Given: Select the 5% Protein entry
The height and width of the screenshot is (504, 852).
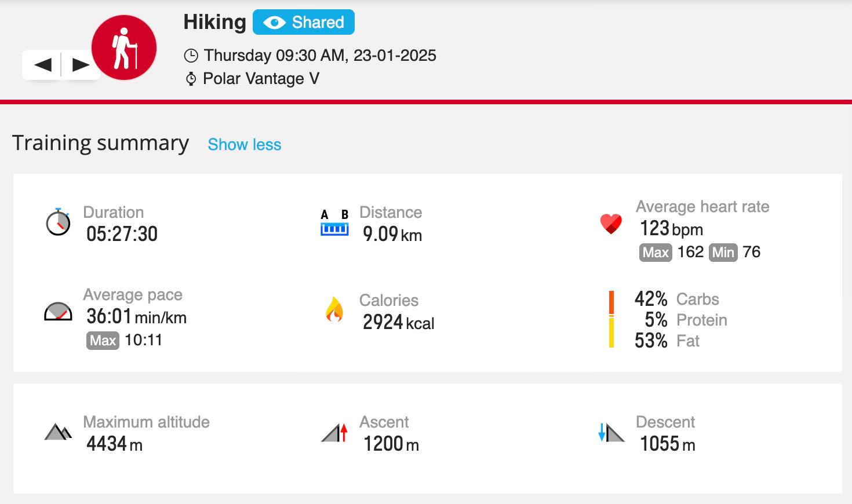Looking at the screenshot, I should click(686, 320).
